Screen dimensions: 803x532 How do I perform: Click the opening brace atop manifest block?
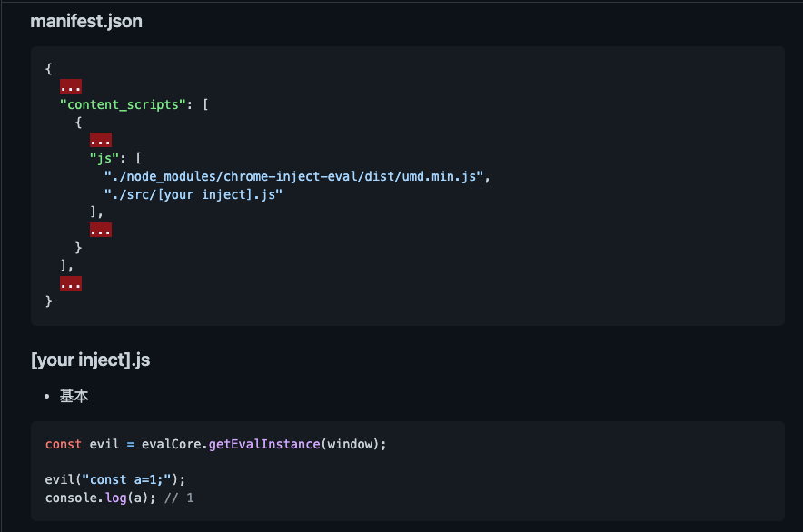pos(49,69)
